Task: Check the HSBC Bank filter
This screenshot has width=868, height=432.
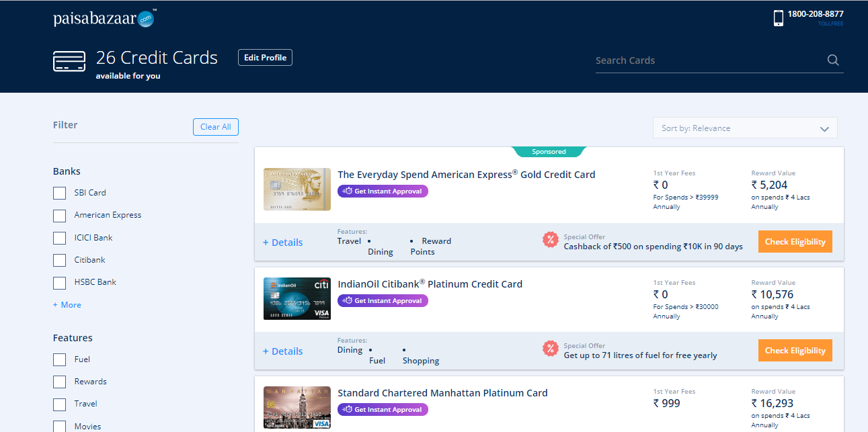Action: 60,283
